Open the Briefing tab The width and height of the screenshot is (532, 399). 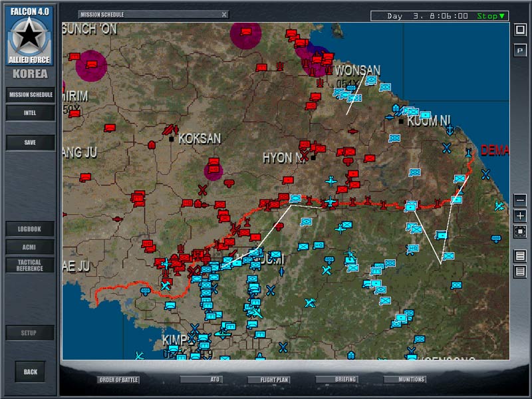[x=337, y=379]
